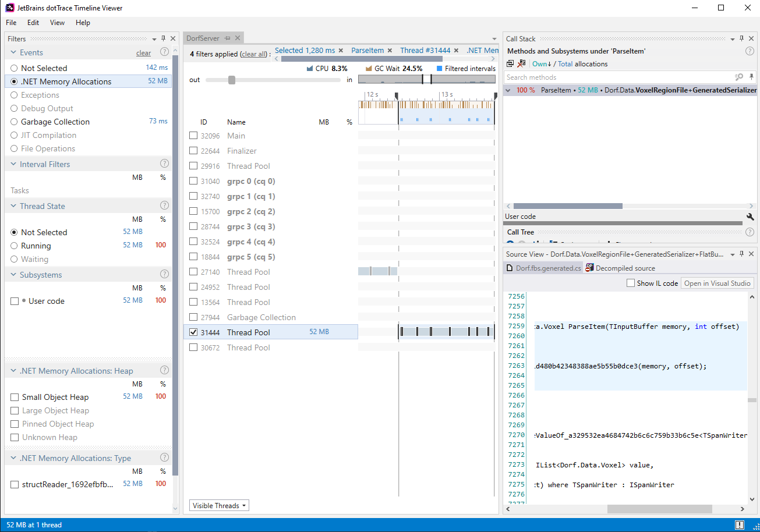Screen dimensions: 760x532
Task: Open the Help menu
Action: (x=83, y=23)
